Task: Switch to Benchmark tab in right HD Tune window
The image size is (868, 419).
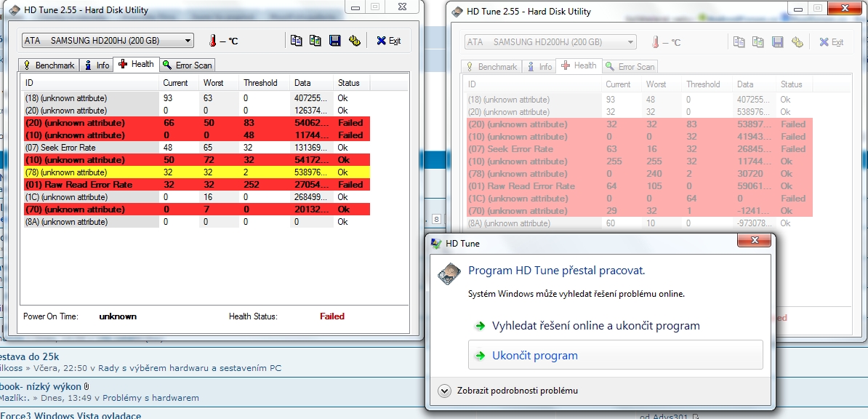Action: [491, 67]
